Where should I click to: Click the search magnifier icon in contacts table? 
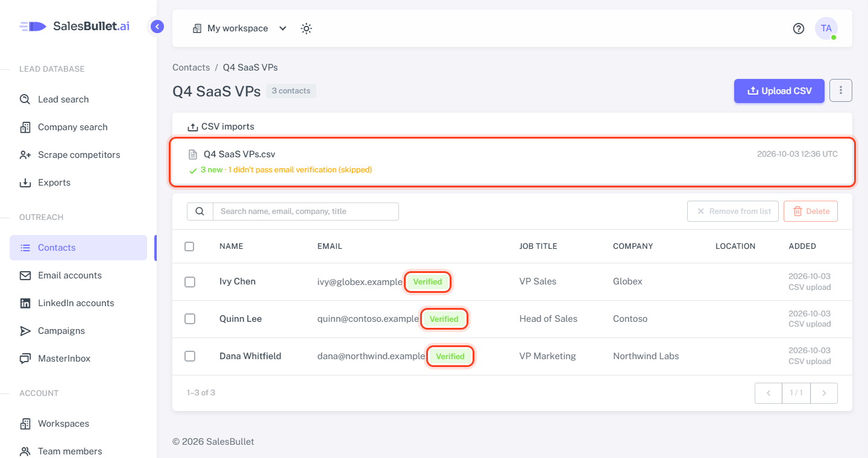200,212
